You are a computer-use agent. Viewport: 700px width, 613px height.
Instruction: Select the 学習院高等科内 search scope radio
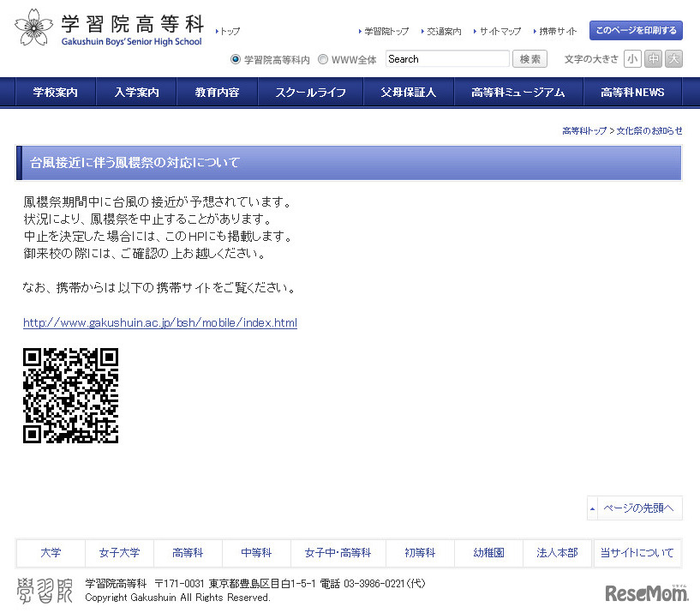[234, 59]
